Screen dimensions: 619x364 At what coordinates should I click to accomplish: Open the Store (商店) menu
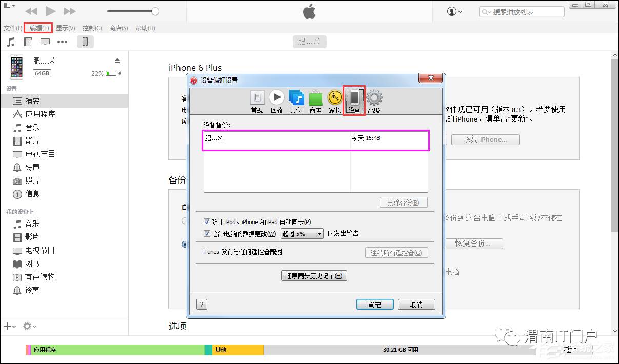118,28
